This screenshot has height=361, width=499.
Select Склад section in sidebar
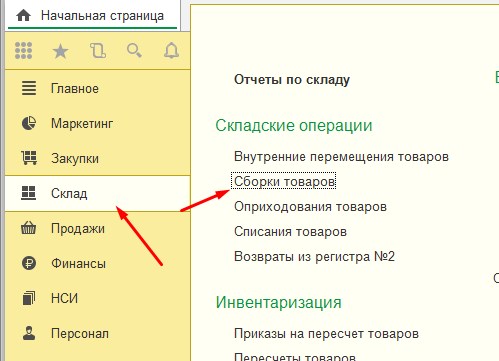point(98,193)
